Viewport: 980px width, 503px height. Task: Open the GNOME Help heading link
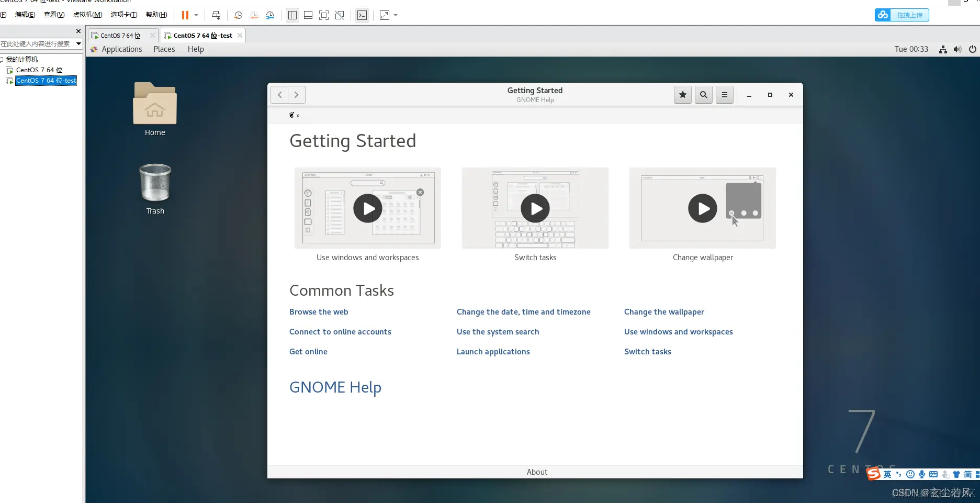(x=335, y=387)
